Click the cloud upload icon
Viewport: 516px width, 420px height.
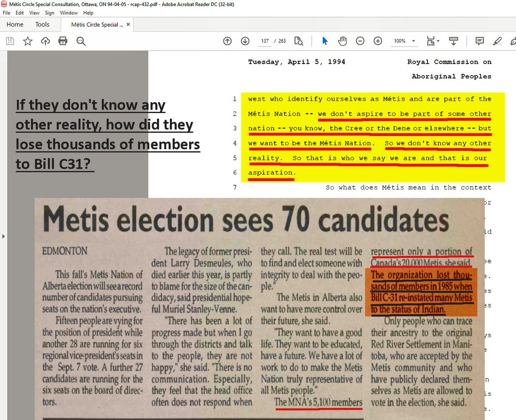point(45,41)
